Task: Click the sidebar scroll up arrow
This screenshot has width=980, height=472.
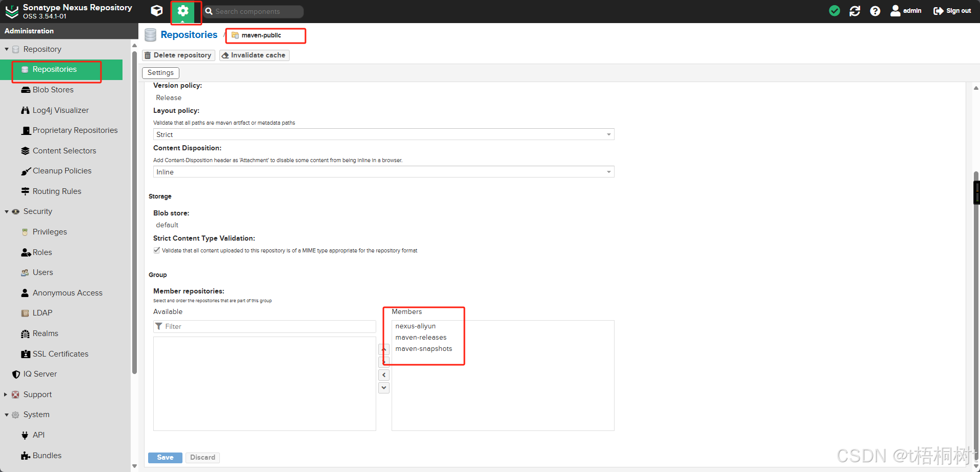Action: point(135,46)
